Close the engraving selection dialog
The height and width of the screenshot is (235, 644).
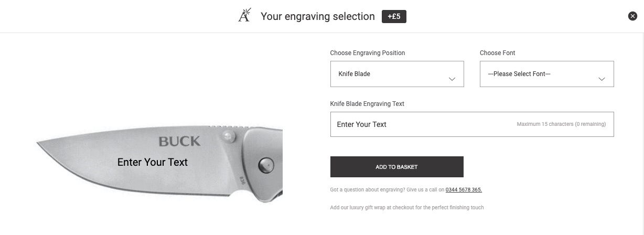(632, 16)
